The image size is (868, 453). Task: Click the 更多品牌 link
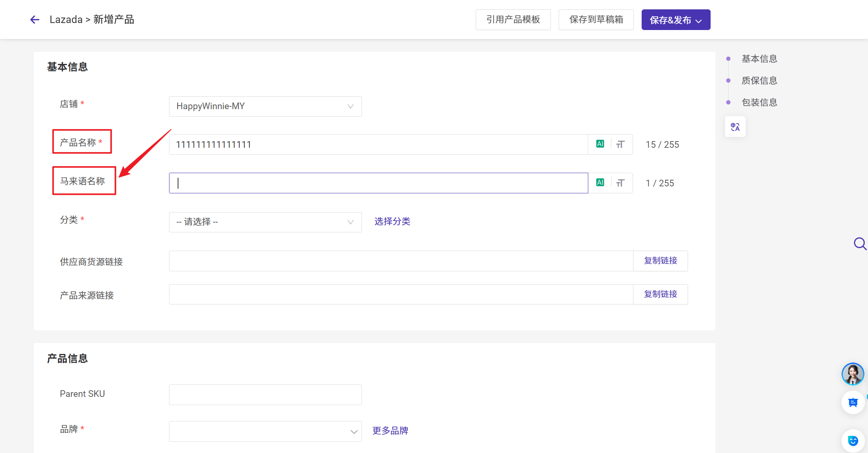pos(390,431)
